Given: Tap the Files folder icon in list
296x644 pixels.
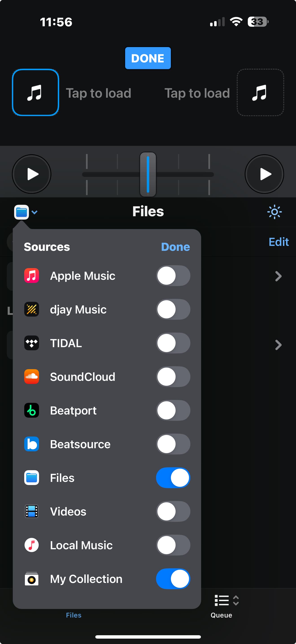Looking at the screenshot, I should click(x=31, y=478).
